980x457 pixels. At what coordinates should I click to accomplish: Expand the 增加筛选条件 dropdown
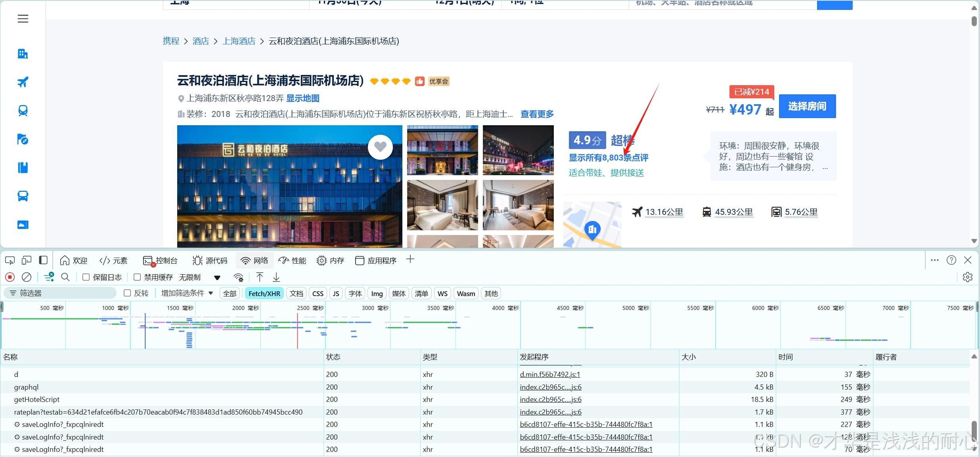click(187, 293)
